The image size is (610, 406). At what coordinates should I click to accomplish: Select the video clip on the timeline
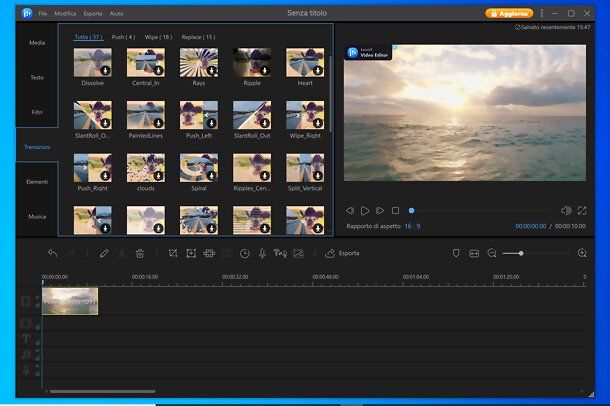click(70, 301)
